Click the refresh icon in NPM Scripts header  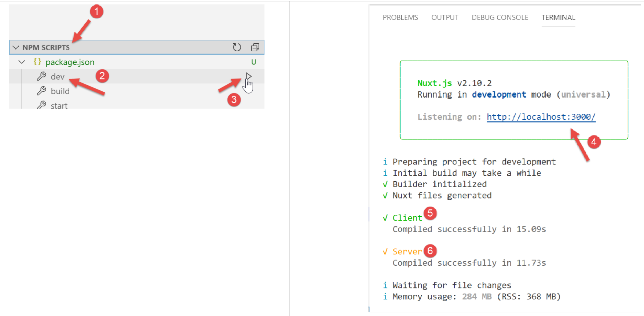[x=237, y=47]
